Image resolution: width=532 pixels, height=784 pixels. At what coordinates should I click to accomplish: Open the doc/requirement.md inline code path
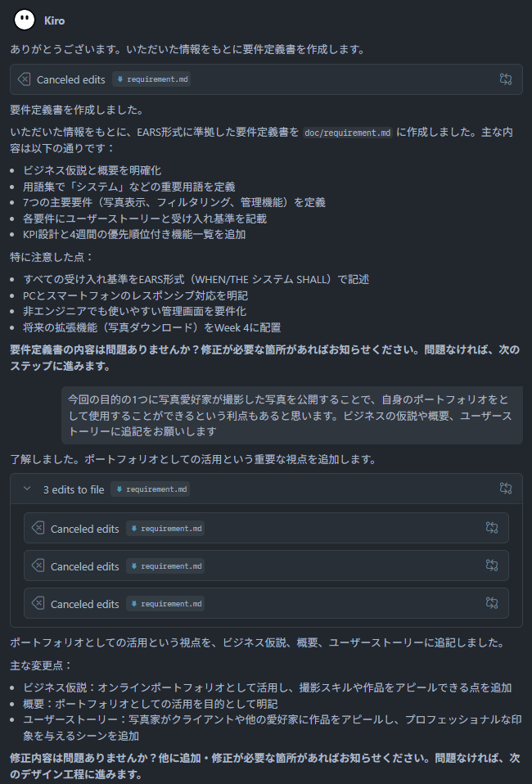coord(348,133)
